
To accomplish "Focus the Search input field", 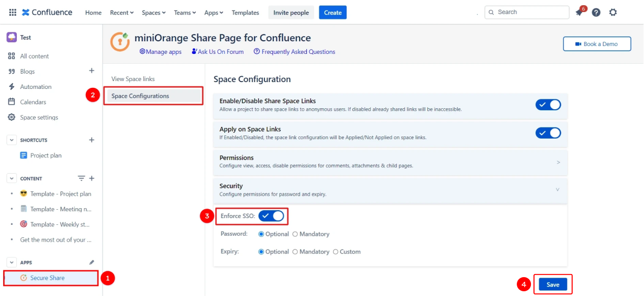I will coord(527,12).
